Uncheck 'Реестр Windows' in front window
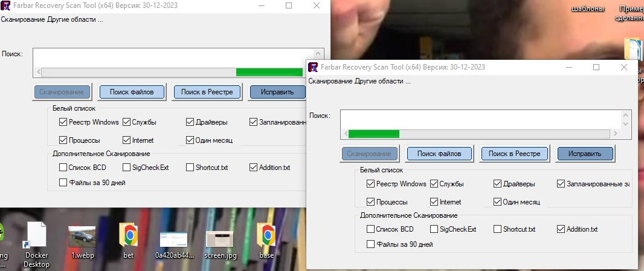This screenshot has width=644, height=271. (x=370, y=184)
